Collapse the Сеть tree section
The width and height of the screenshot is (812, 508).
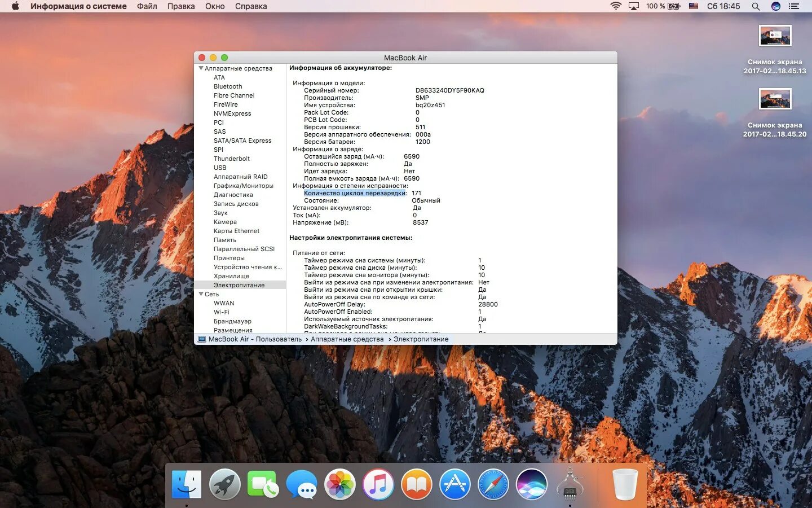point(201,294)
